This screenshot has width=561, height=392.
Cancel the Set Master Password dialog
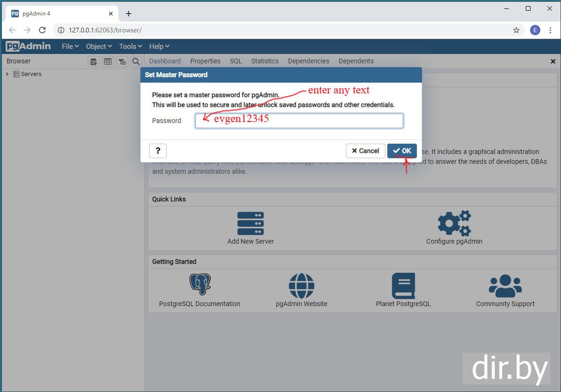click(365, 151)
